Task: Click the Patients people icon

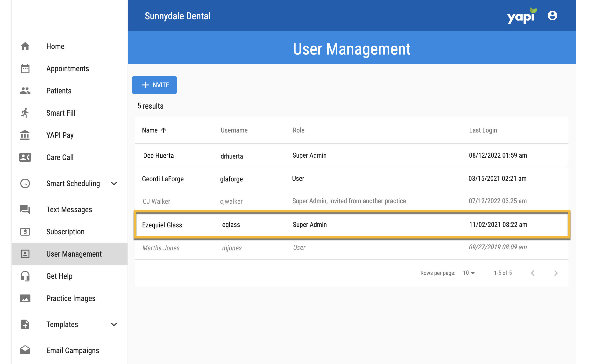Action: [x=25, y=91]
